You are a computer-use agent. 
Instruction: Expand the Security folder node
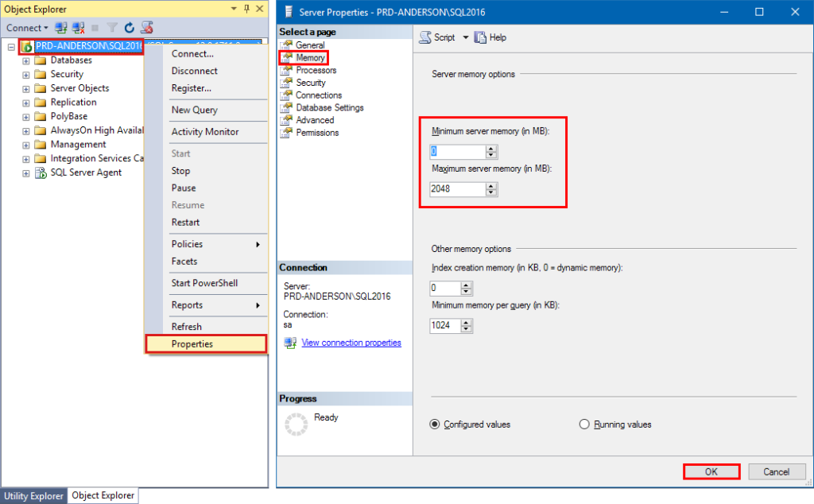[26, 75]
